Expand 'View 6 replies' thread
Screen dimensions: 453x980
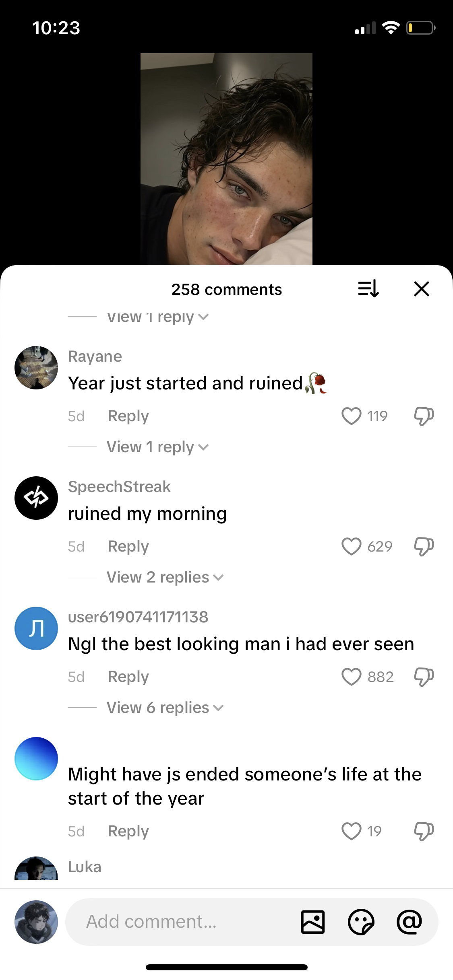click(x=165, y=708)
